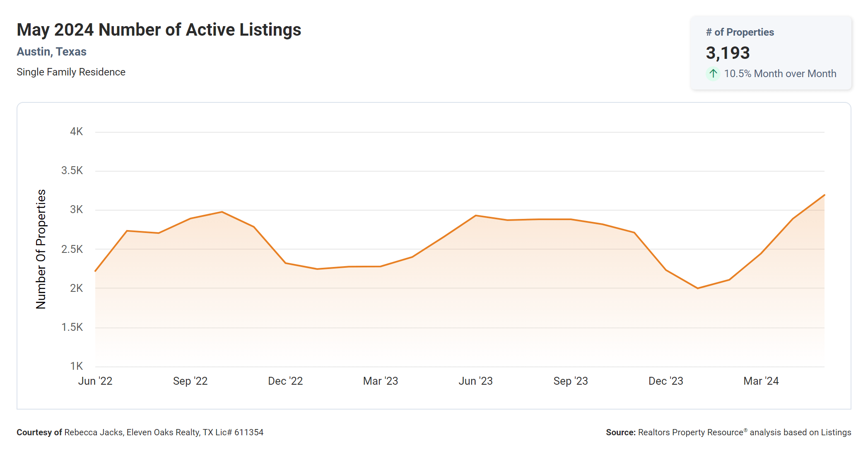This screenshot has height=456, width=868.
Task: Click the Single Family Residence label
Action: [x=71, y=72]
